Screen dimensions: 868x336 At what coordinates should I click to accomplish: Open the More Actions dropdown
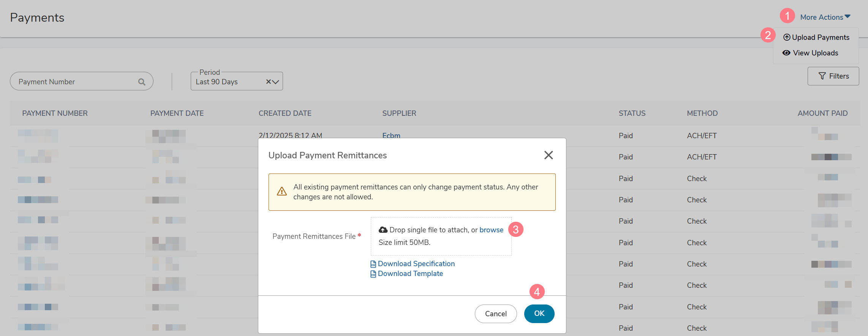click(x=825, y=17)
